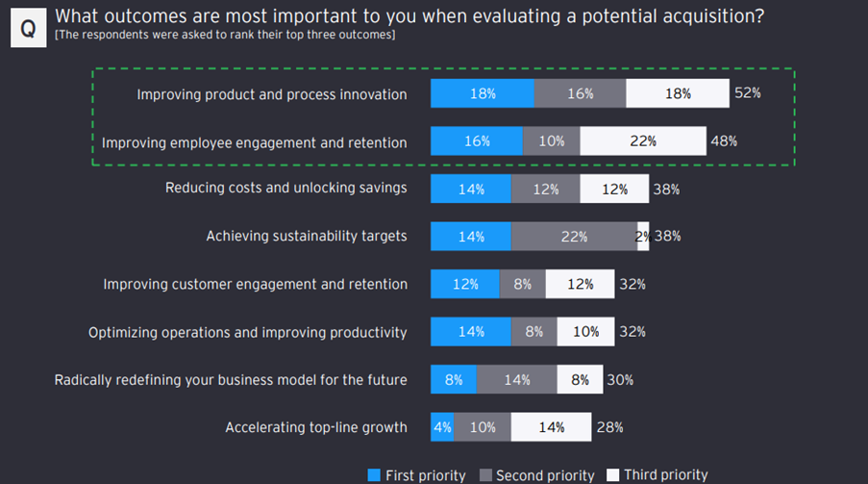Click the blue First priority legend swatch
The image size is (868, 484).
(x=374, y=475)
